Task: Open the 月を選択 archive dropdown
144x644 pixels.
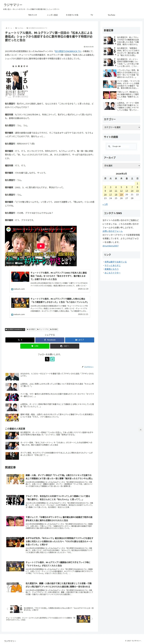Action: click(121, 165)
